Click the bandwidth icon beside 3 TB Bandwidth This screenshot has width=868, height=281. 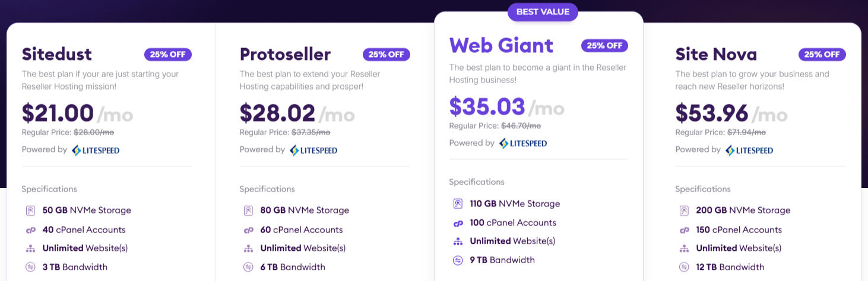(x=30, y=267)
